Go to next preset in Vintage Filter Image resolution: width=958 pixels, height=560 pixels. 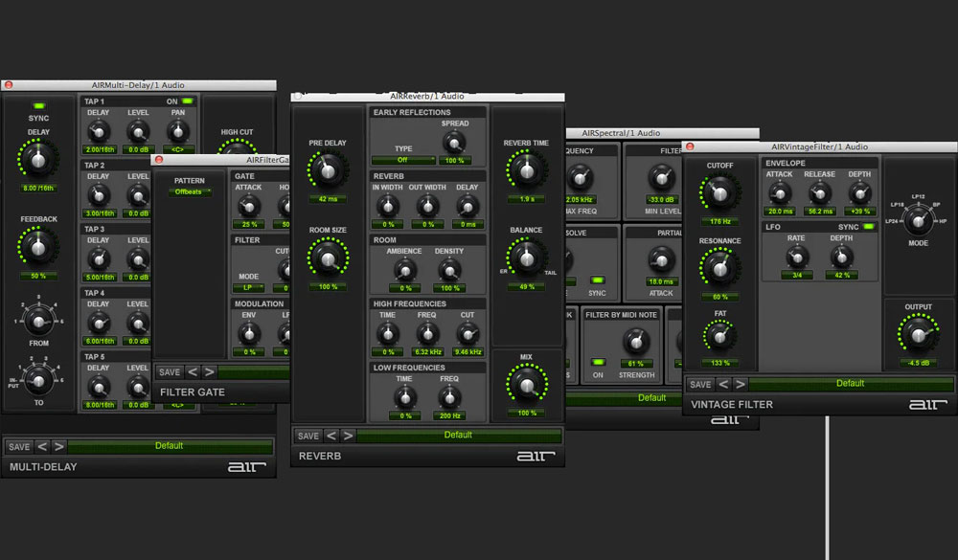[x=740, y=384]
